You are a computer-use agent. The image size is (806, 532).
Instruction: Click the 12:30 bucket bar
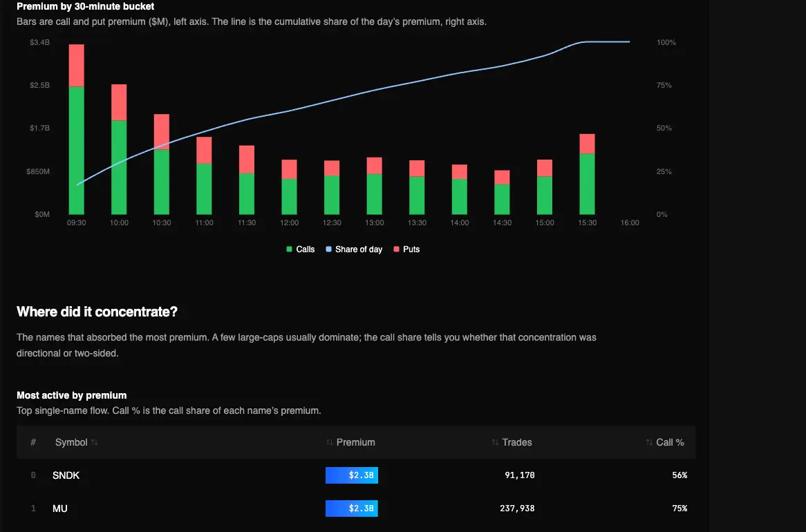332,188
